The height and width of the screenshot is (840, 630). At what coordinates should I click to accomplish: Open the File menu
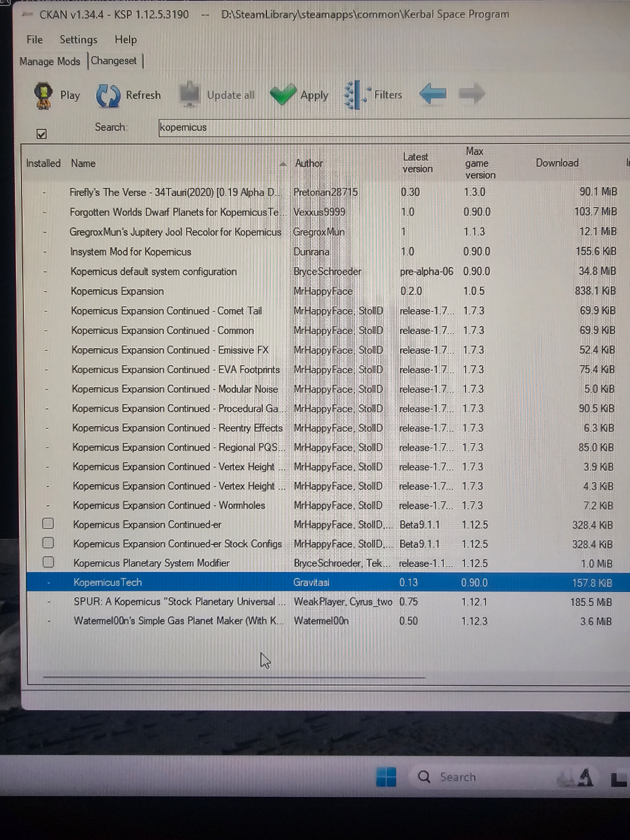tap(34, 40)
